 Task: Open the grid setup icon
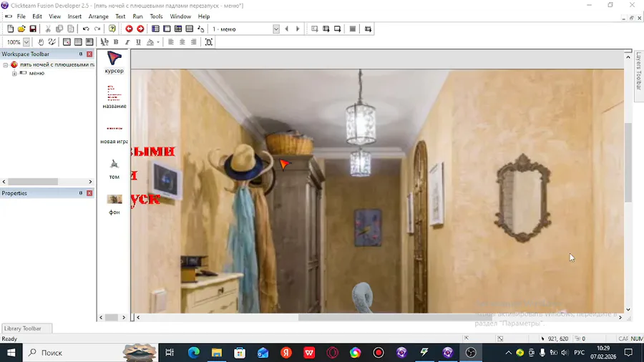click(78, 42)
